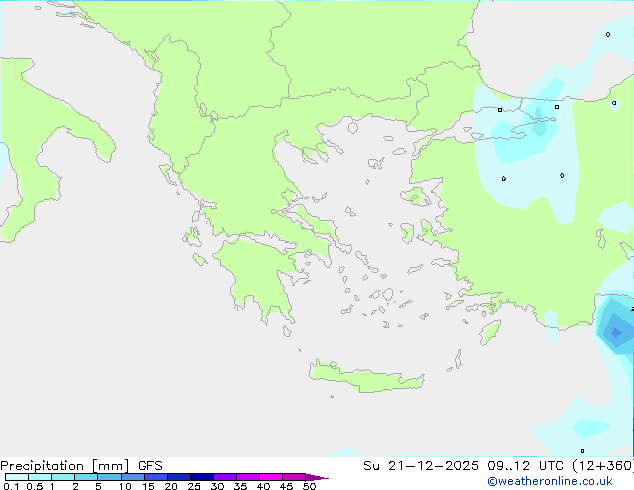This screenshot has width=634, height=490.
Task: Choose the legend swatch between 5 and 10
Action: click(x=109, y=477)
